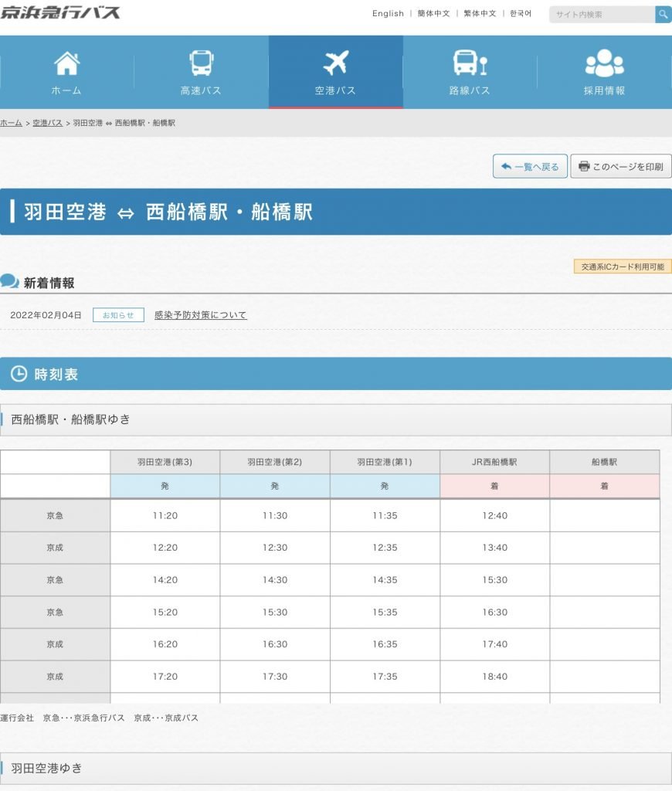Viewport: 672px width, 791px height.
Task: Click 空港バス in the breadcrumb
Action: (x=47, y=123)
